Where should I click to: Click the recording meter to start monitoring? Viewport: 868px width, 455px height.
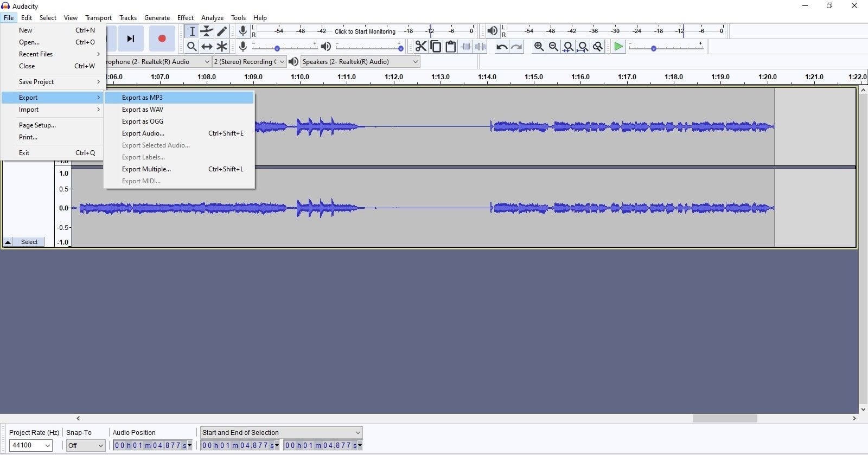pyautogui.click(x=365, y=31)
